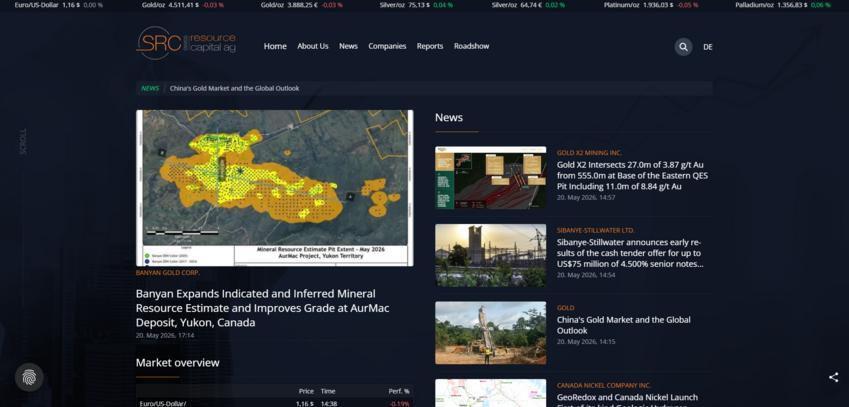Click the orange GOLD category label
Image resolution: width=849 pixels, height=407 pixels.
[x=565, y=308]
